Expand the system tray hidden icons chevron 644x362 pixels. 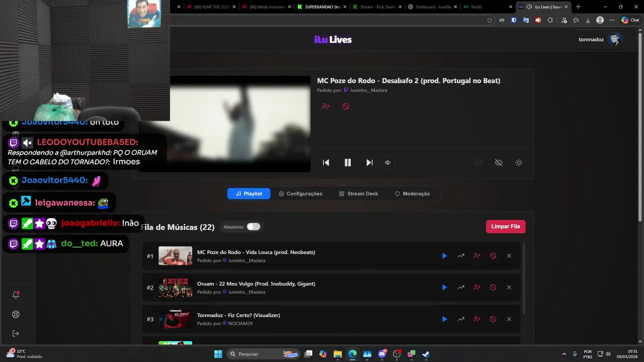(x=563, y=354)
